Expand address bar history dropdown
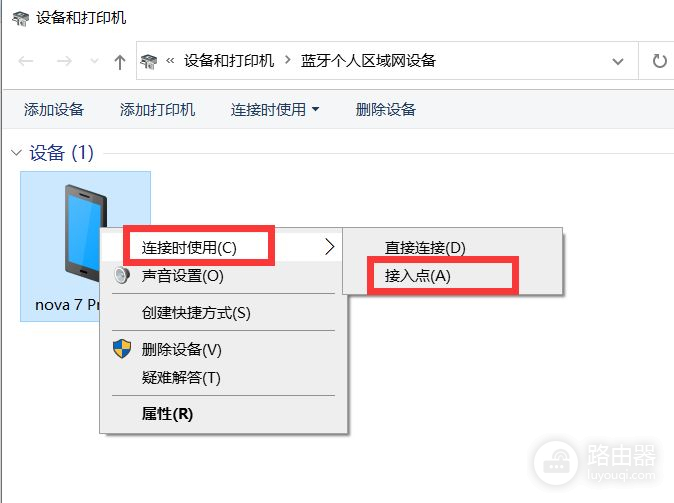Viewport: 674px width, 503px height. 618,61
